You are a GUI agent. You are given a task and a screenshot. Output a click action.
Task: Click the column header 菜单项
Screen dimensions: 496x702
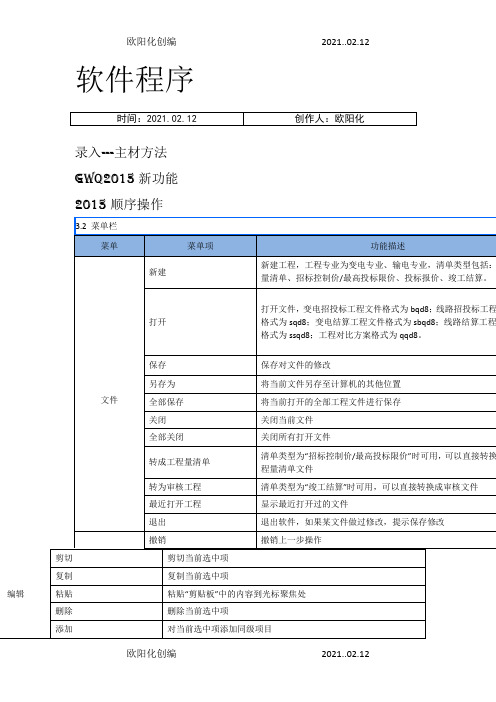pyautogui.click(x=200, y=246)
